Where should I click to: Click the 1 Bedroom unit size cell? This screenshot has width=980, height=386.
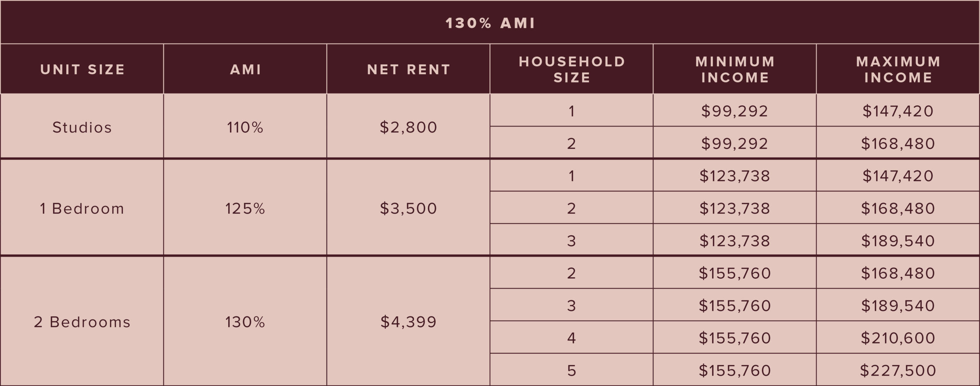tap(82, 208)
